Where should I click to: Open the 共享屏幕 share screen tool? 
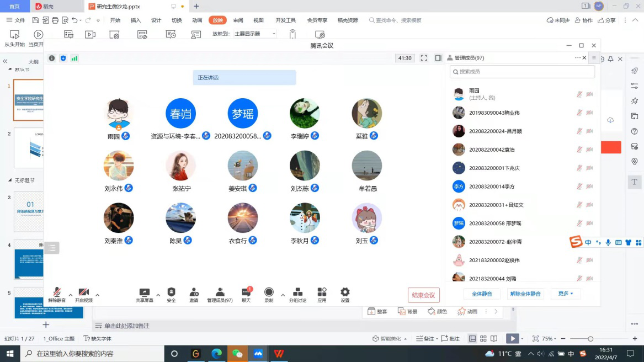pos(144,295)
